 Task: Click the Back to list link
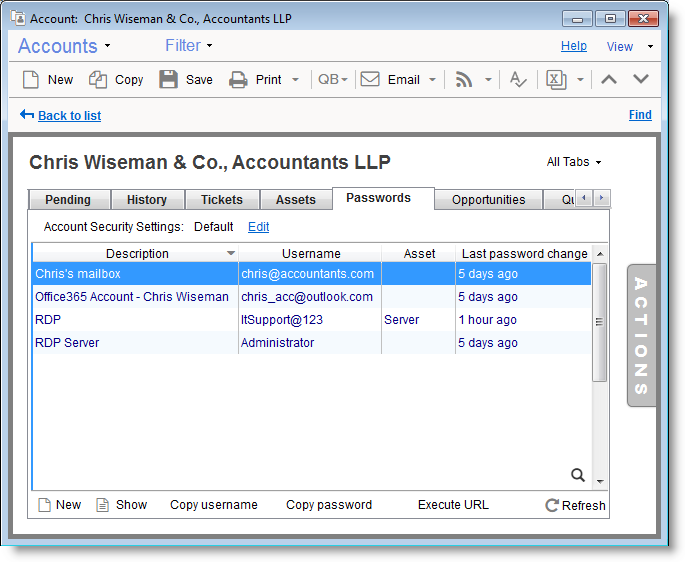click(69, 116)
